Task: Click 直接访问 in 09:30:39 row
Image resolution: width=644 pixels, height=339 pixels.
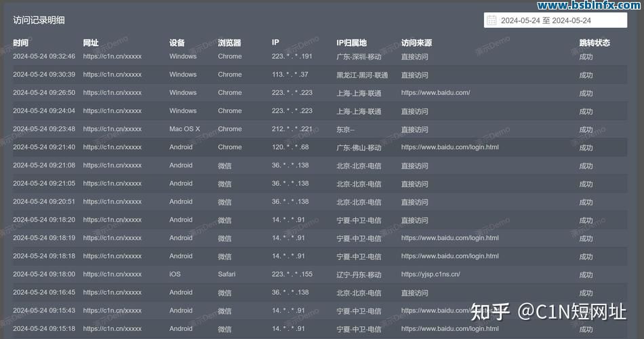Action: [414, 75]
